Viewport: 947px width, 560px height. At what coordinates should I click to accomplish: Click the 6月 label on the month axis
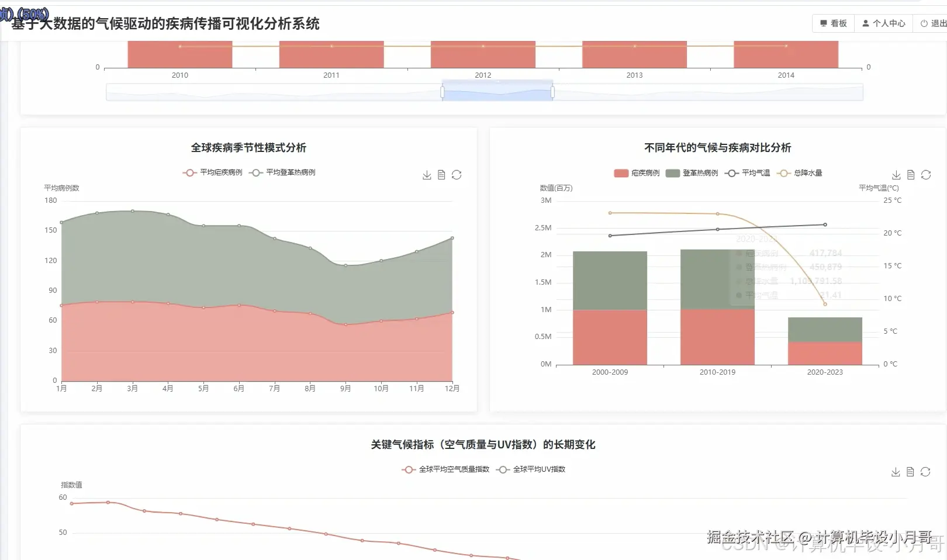[x=239, y=389]
